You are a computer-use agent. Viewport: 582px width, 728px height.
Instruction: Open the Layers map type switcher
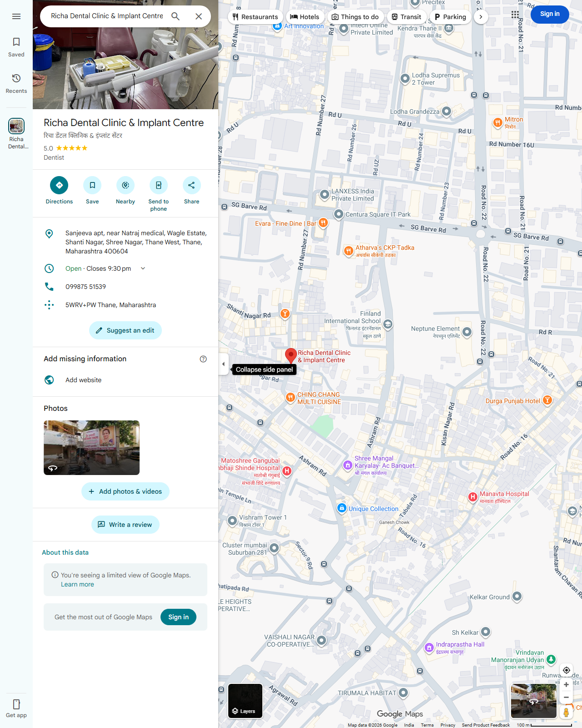(245, 701)
